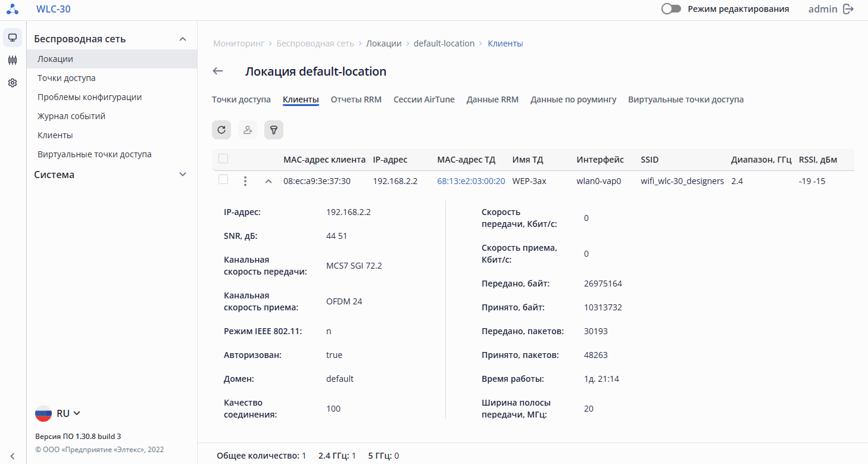The height and width of the screenshot is (464, 868).
Task: Click the back arrow next to Локация default-location
Action: click(x=218, y=71)
